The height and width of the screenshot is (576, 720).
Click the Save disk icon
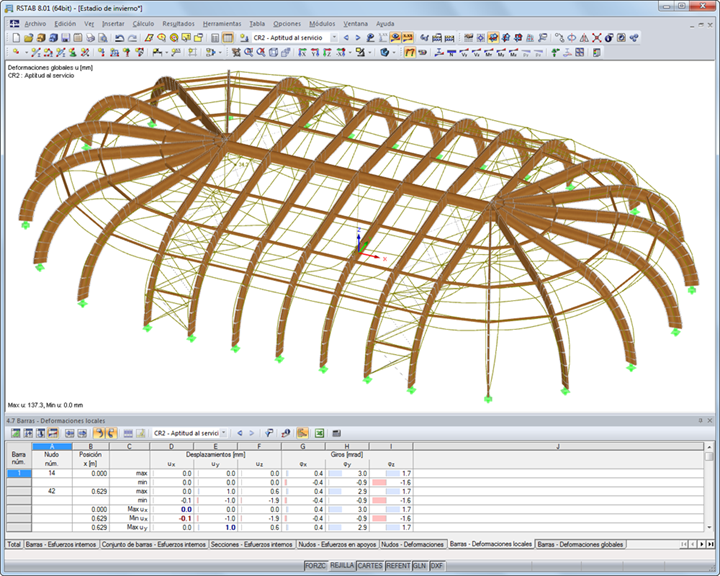click(x=64, y=37)
